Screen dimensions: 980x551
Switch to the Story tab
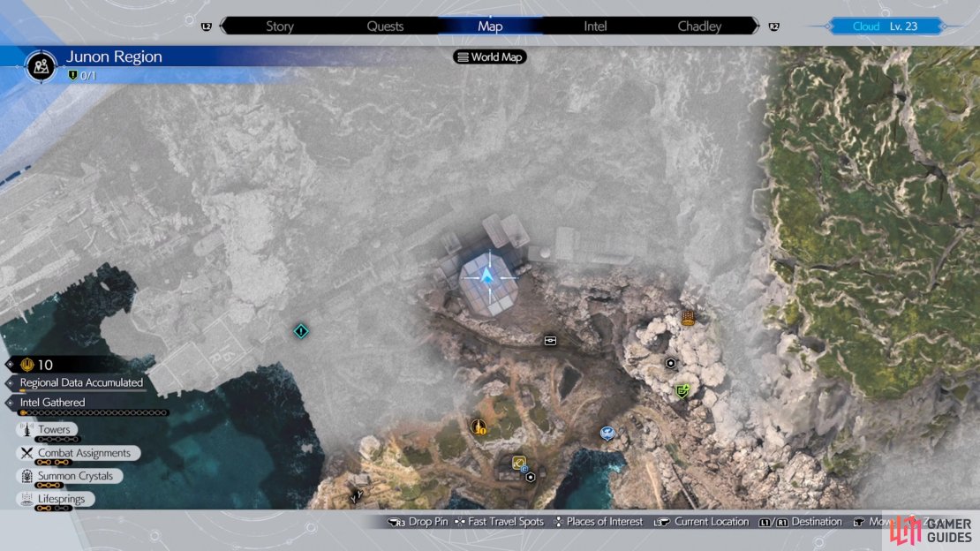280,26
